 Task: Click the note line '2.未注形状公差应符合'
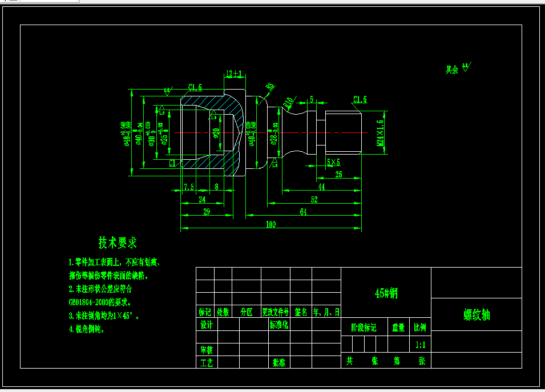tap(100, 289)
